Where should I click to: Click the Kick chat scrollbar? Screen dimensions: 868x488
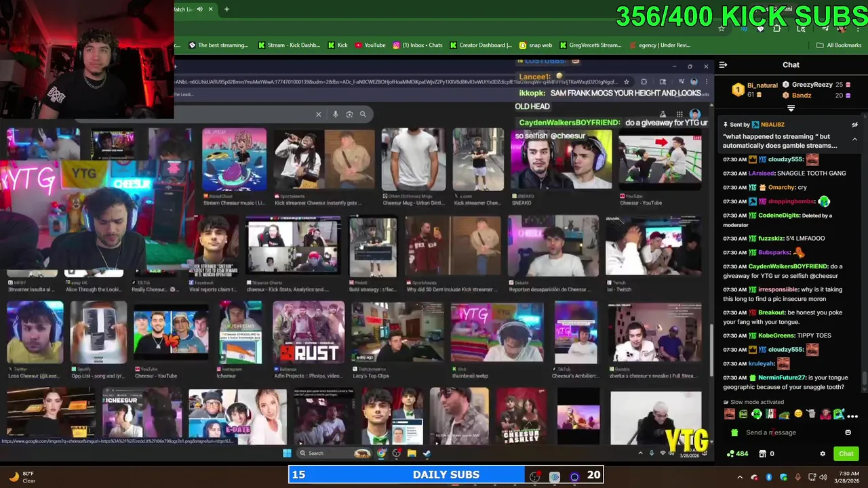[x=864, y=380]
